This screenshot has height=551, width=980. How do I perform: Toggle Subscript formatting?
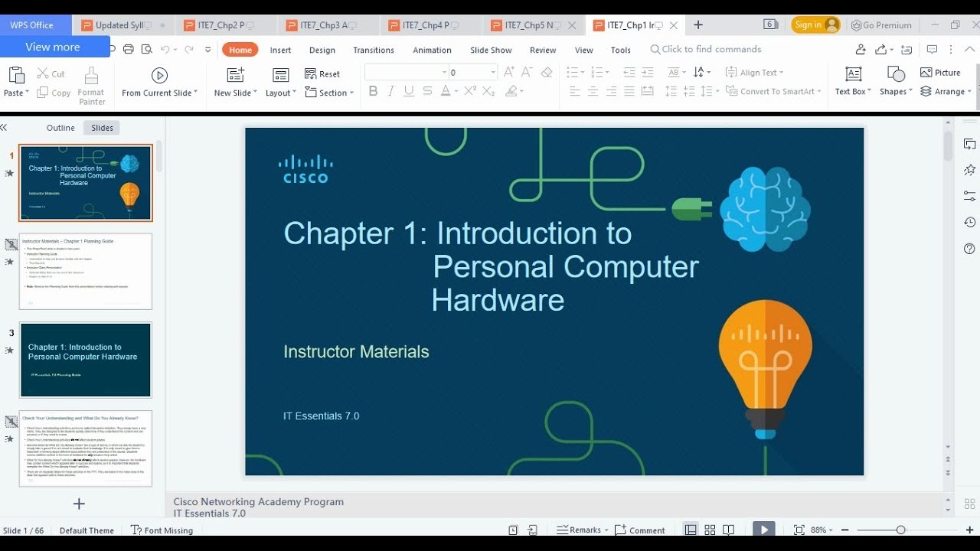(x=488, y=91)
